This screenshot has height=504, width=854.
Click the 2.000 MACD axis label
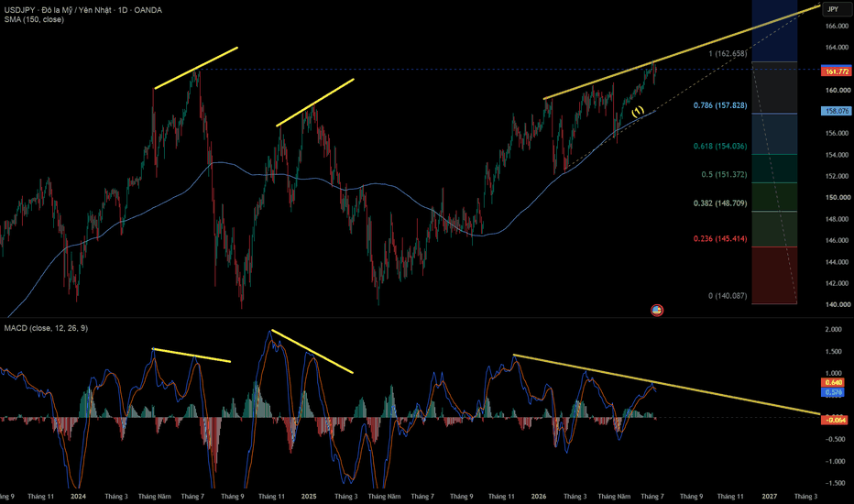click(835, 329)
